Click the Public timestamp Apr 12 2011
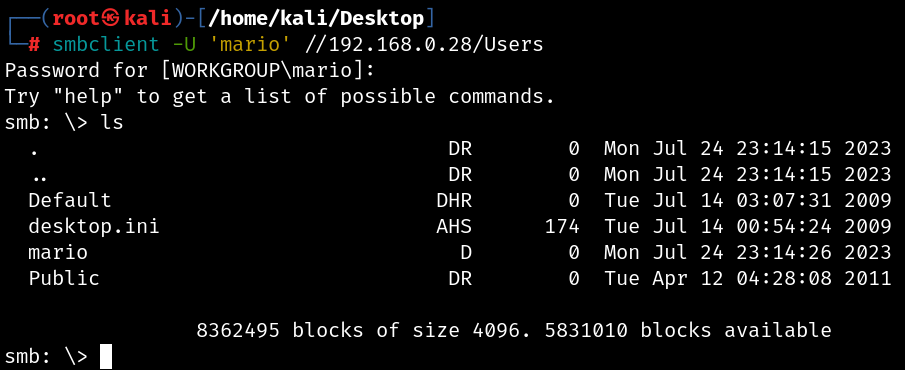Screen dimensions: 905x370 click(748, 278)
